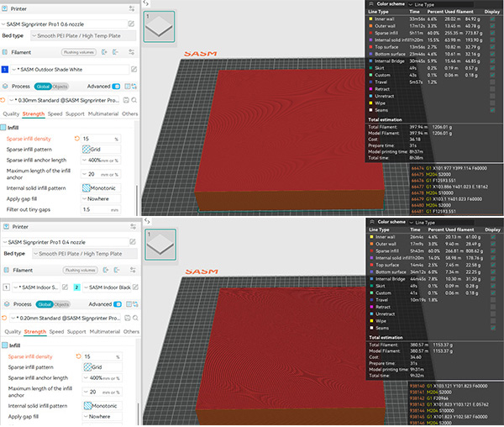Open Others tab in 0.20mm profile
The image size is (504, 427).
pyautogui.click(x=131, y=331)
